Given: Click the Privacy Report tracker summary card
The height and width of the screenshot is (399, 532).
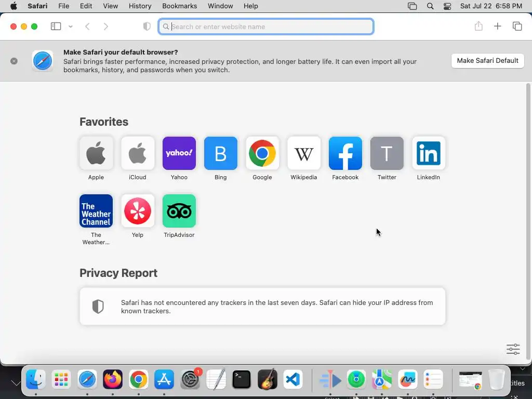Looking at the screenshot, I should pos(262,307).
